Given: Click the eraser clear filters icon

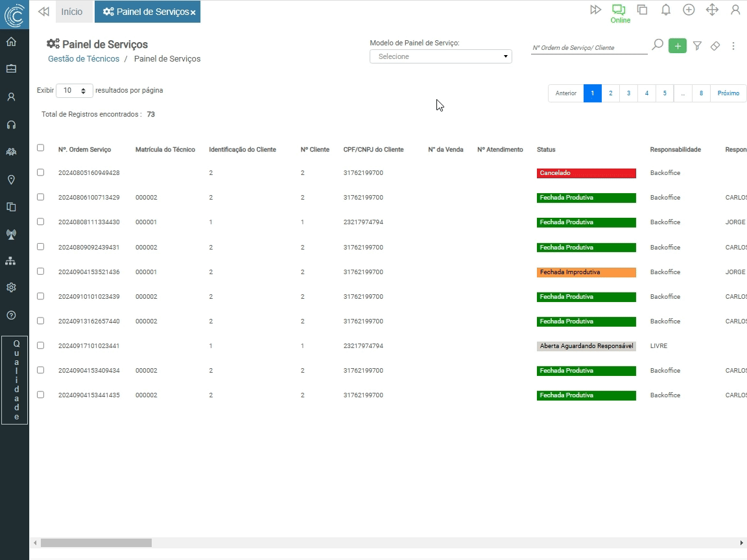Looking at the screenshot, I should (x=715, y=46).
